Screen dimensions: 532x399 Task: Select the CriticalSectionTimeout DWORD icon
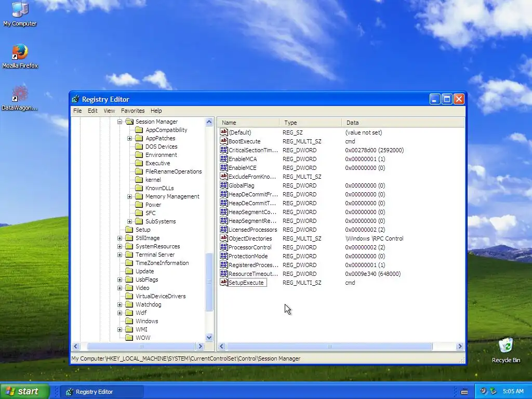click(x=223, y=150)
